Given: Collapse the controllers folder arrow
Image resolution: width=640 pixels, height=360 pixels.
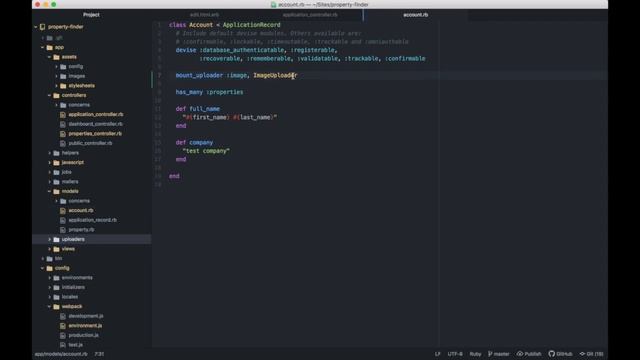Looking at the screenshot, I should pyautogui.click(x=50, y=96).
